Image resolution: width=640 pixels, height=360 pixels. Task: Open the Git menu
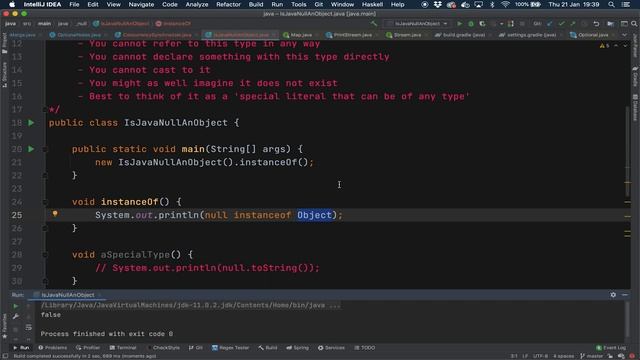point(318,4)
